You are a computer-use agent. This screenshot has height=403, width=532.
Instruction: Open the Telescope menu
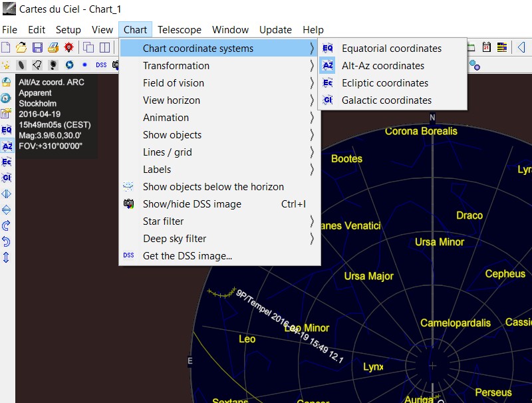tap(180, 30)
